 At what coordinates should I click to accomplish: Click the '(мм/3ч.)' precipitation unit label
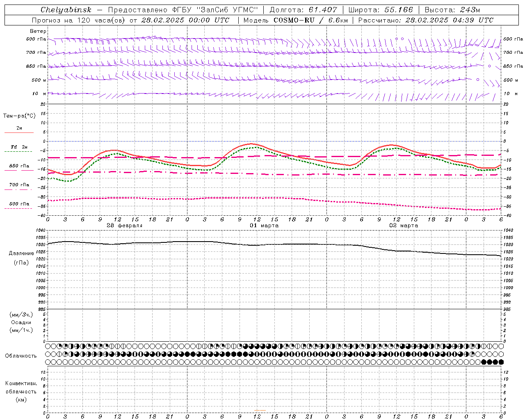point(21,315)
